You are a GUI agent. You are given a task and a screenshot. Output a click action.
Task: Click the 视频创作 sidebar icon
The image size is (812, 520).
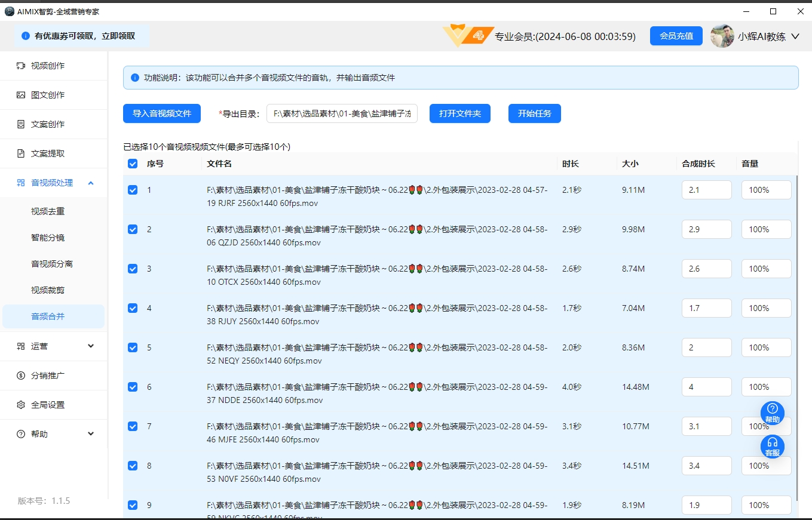click(x=21, y=66)
